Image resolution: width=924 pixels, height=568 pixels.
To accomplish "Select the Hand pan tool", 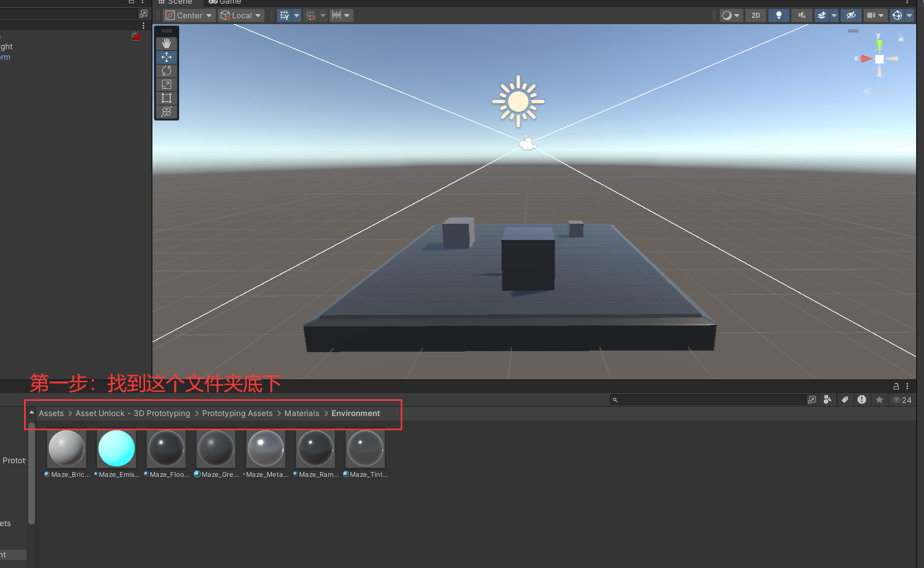I will [x=167, y=43].
